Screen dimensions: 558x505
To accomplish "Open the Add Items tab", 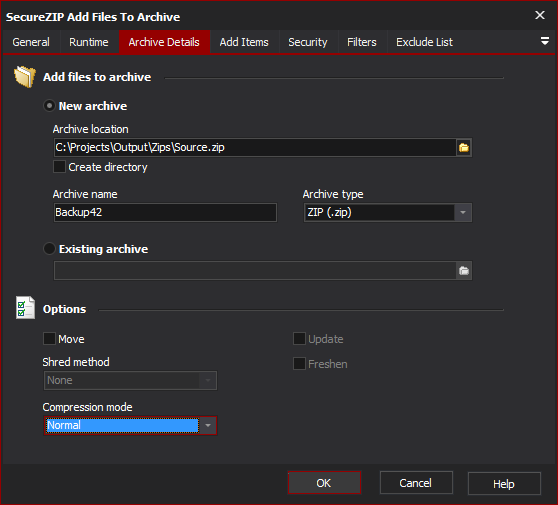I will tap(244, 42).
